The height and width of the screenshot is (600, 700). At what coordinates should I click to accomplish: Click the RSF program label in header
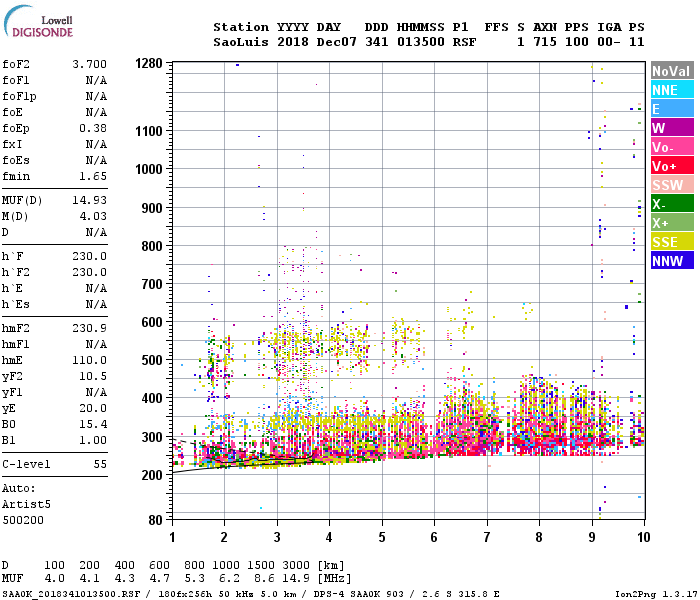pyautogui.click(x=464, y=42)
